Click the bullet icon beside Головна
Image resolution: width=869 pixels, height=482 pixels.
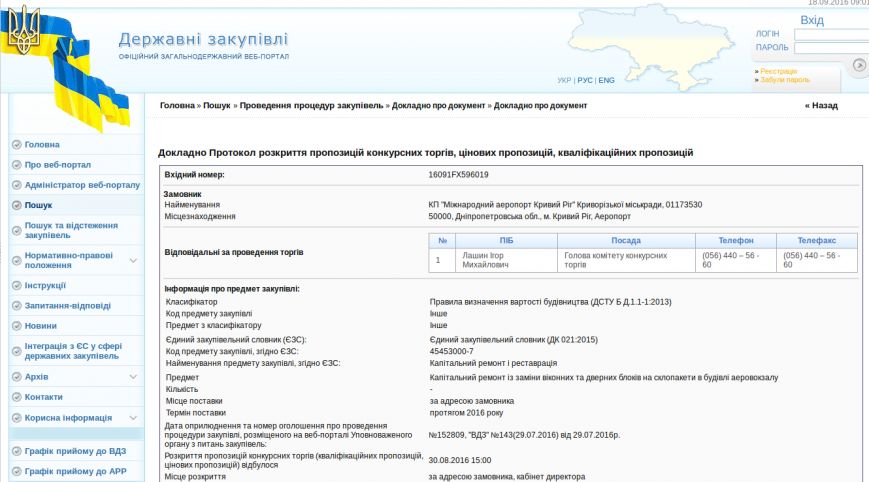17,145
